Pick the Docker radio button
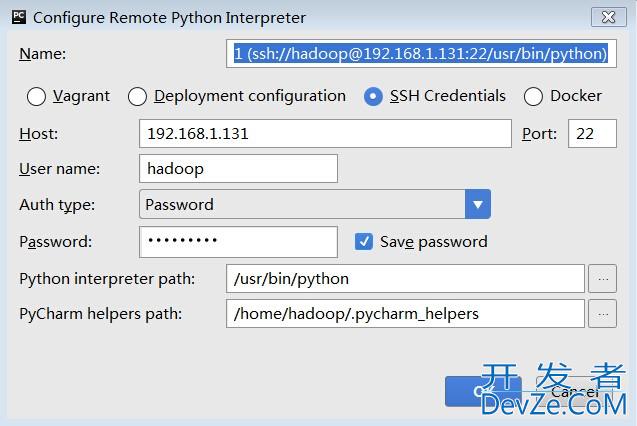Screen dimensions: 637x426 pos(533,97)
